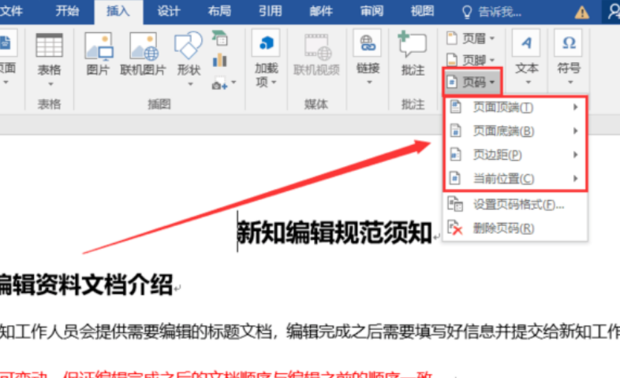
Task: Choose 页面顶端(T) menu item
Action: click(515, 107)
